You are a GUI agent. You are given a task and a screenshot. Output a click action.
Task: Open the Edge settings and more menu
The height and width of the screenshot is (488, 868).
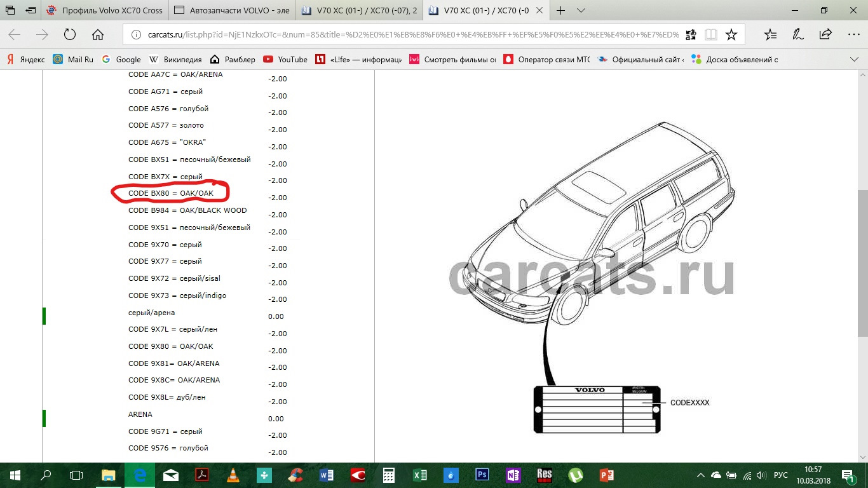(853, 35)
